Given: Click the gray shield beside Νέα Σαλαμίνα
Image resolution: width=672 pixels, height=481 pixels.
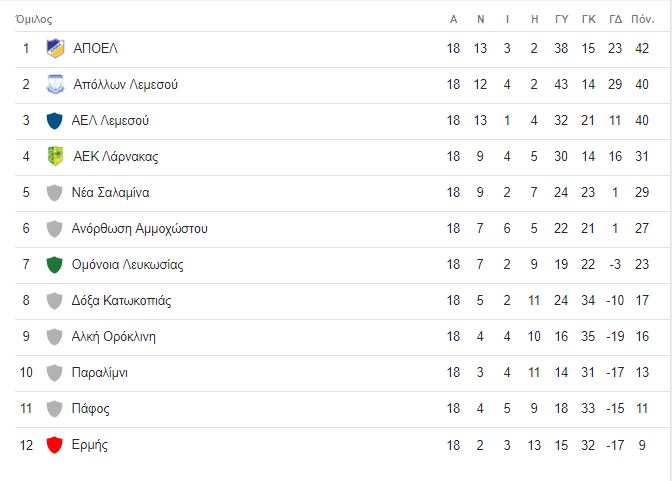Looking at the screenshot, I should pos(54,192).
